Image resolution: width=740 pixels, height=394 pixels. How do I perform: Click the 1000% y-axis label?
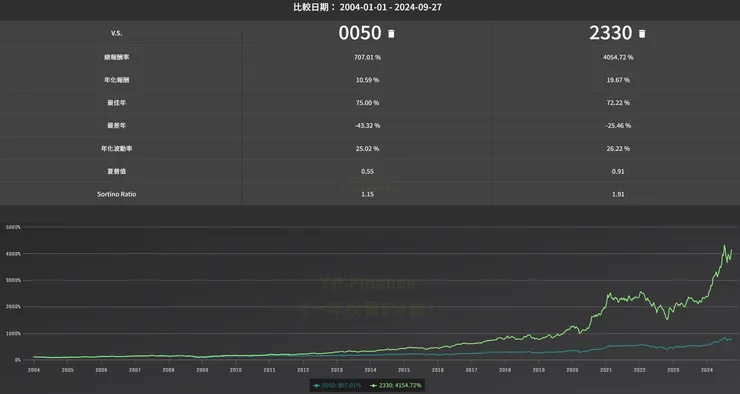click(x=13, y=334)
